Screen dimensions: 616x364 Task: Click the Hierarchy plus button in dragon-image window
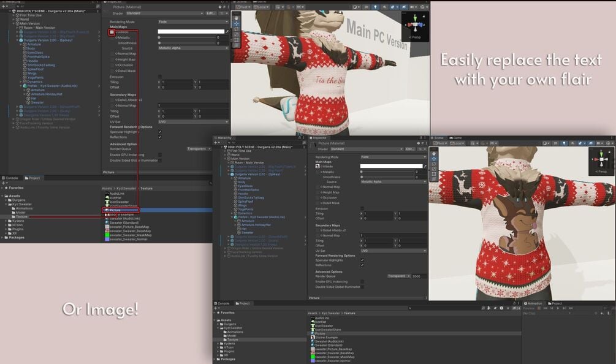[216, 143]
